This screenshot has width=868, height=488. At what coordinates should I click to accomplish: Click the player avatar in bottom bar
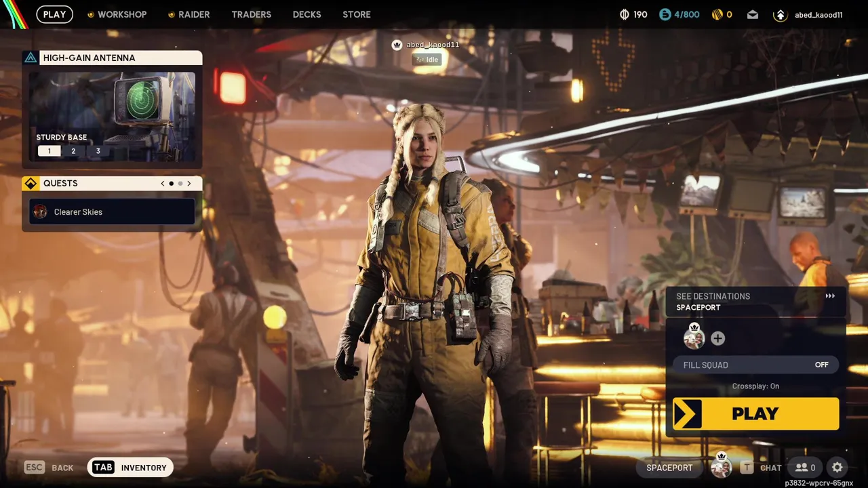point(721,466)
